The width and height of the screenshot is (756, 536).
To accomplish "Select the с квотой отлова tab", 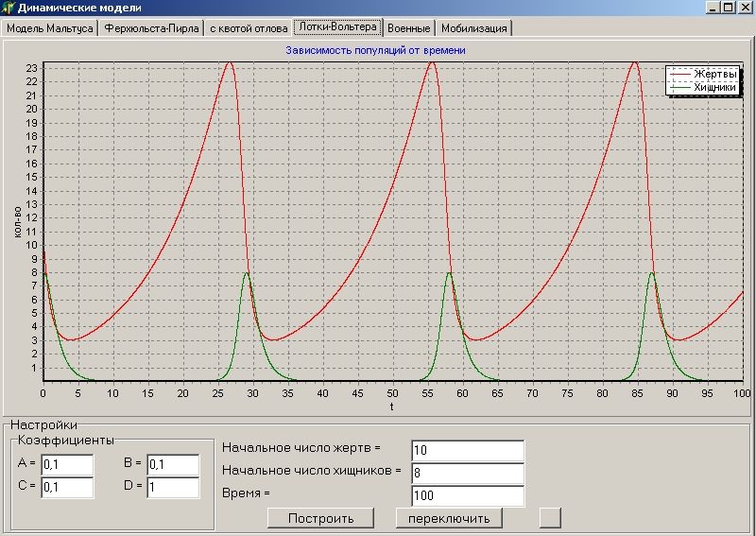I will [249, 28].
